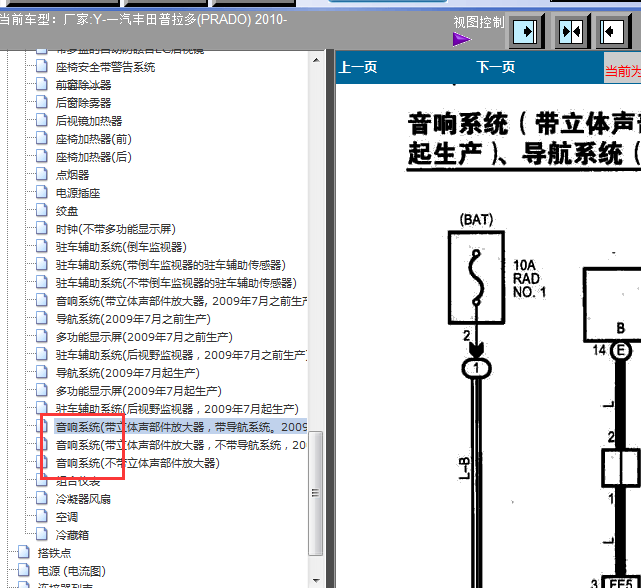641x588 pixels.
Task: Open 导航系统(2009年7月起生产)
Action: (128, 373)
